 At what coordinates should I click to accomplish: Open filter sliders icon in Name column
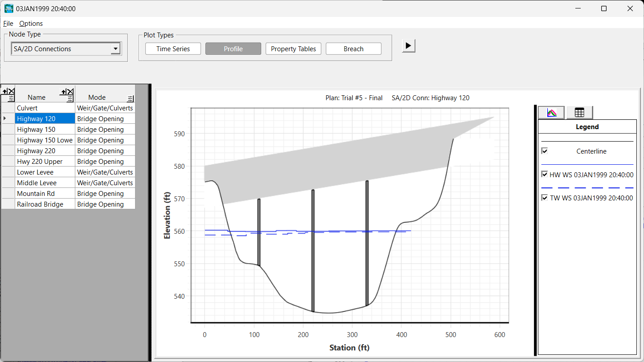(70, 99)
